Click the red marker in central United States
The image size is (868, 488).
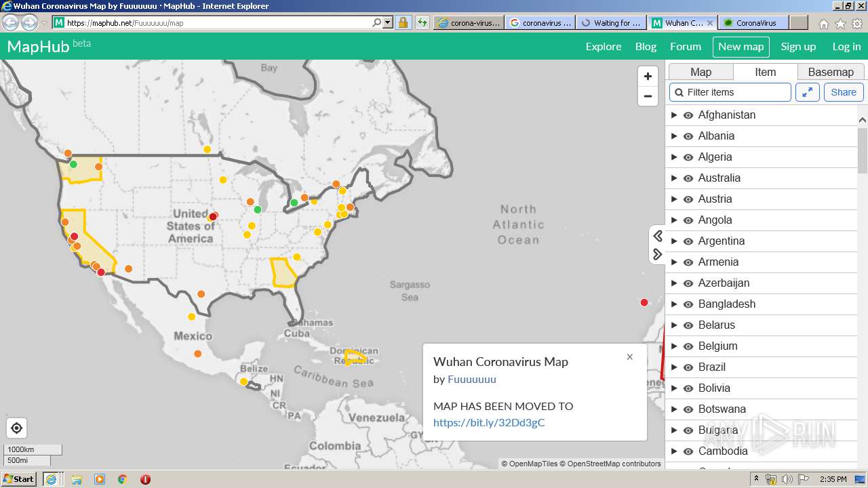[213, 216]
